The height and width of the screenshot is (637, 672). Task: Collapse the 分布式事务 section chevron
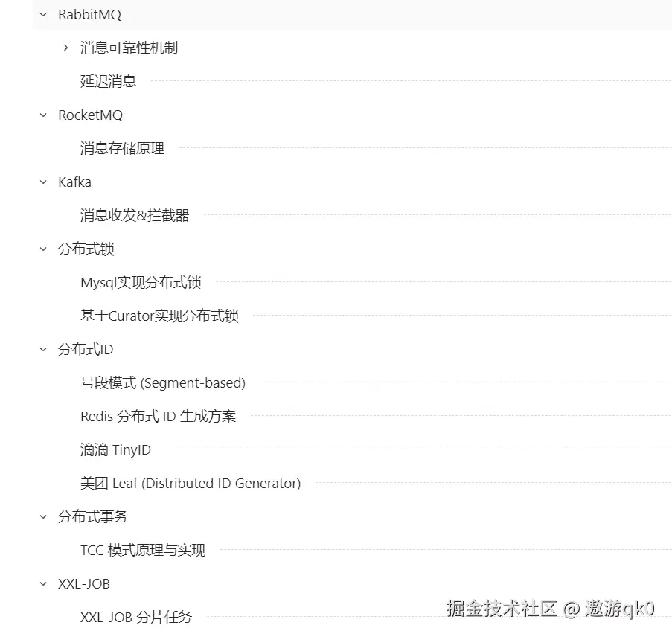click(43, 516)
